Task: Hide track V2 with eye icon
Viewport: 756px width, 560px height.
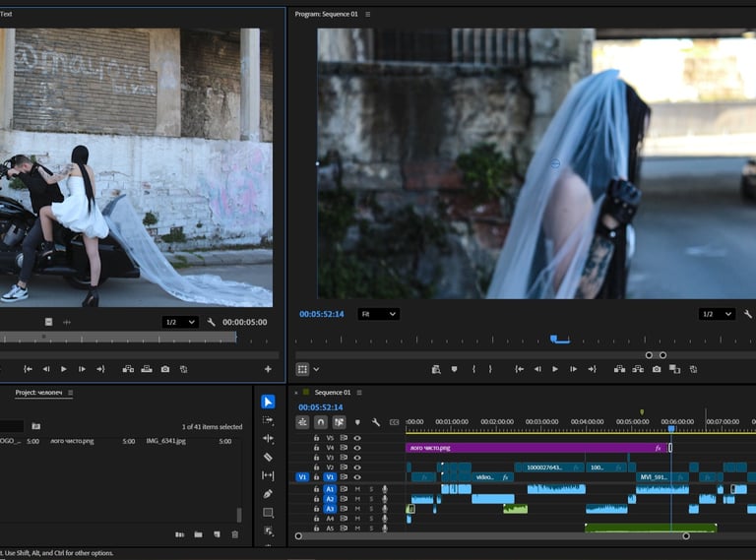Action: (x=357, y=467)
